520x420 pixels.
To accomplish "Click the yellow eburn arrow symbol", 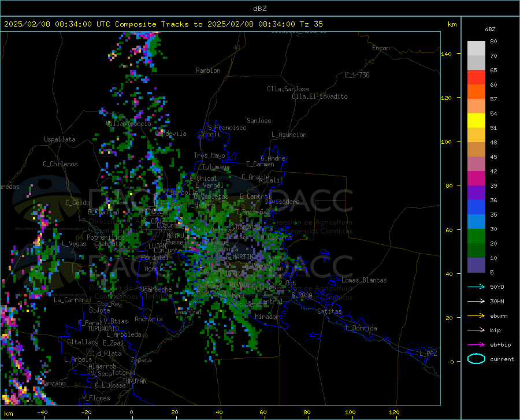I will [476, 316].
